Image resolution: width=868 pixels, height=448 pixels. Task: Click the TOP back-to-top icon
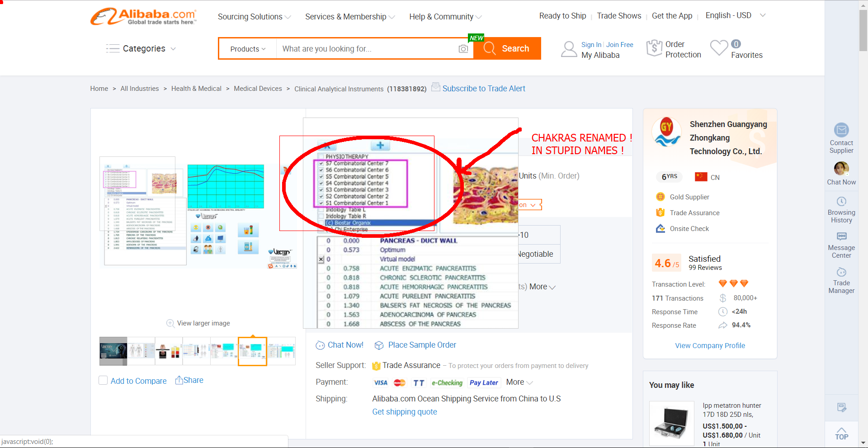841,434
